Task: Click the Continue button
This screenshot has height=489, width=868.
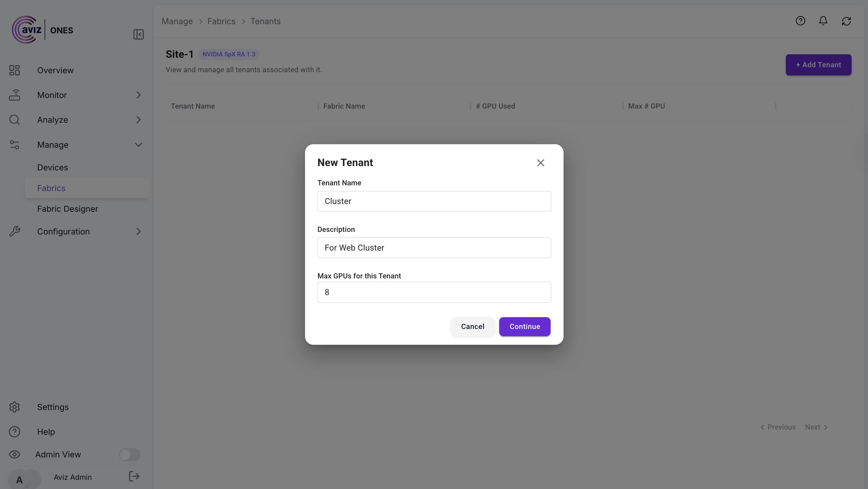Action: (x=525, y=327)
